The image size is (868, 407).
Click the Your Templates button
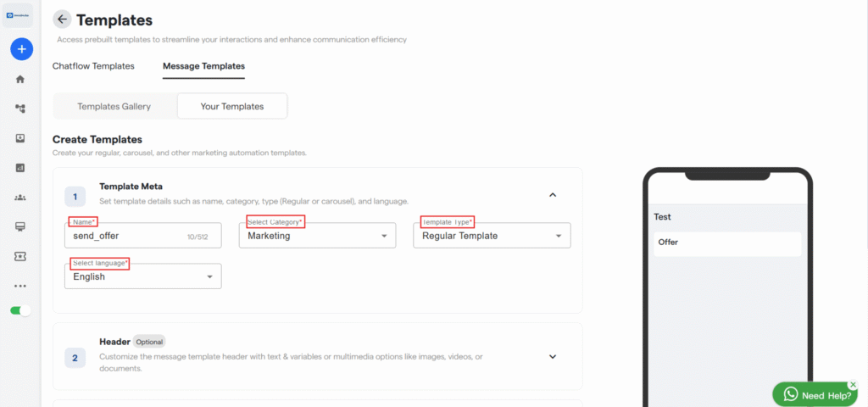[232, 107]
